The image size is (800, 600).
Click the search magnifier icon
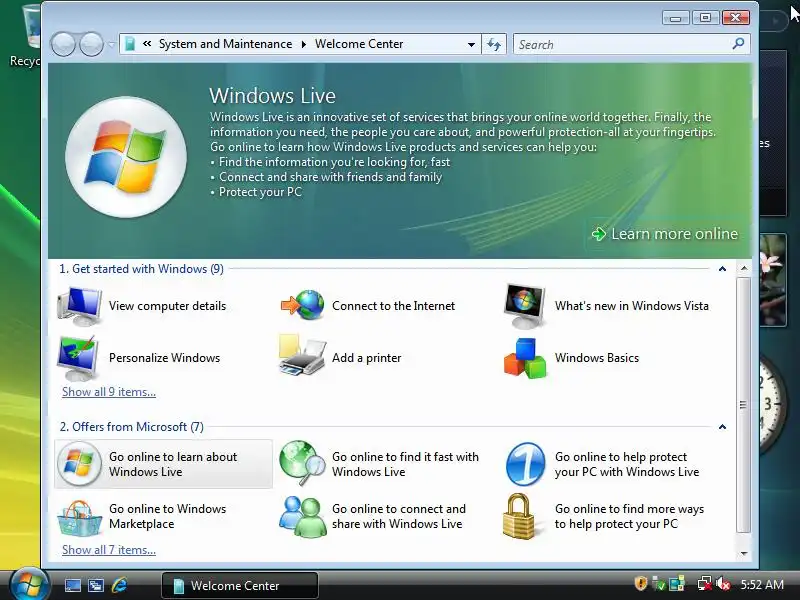tap(738, 44)
